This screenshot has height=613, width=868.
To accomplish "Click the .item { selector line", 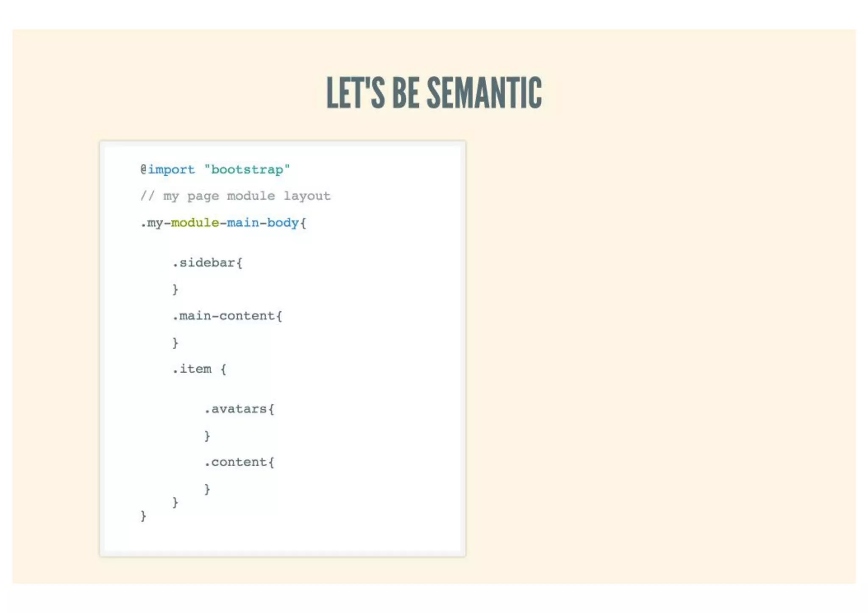I will 199,369.
